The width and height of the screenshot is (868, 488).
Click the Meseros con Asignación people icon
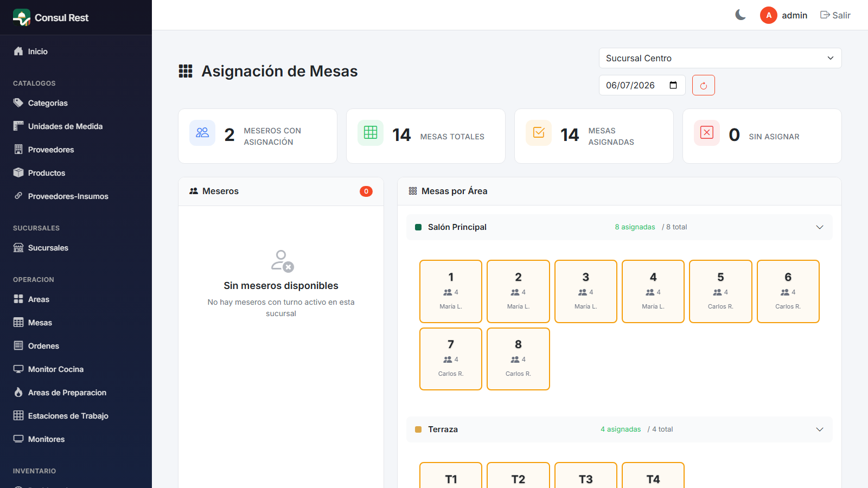[x=202, y=133]
